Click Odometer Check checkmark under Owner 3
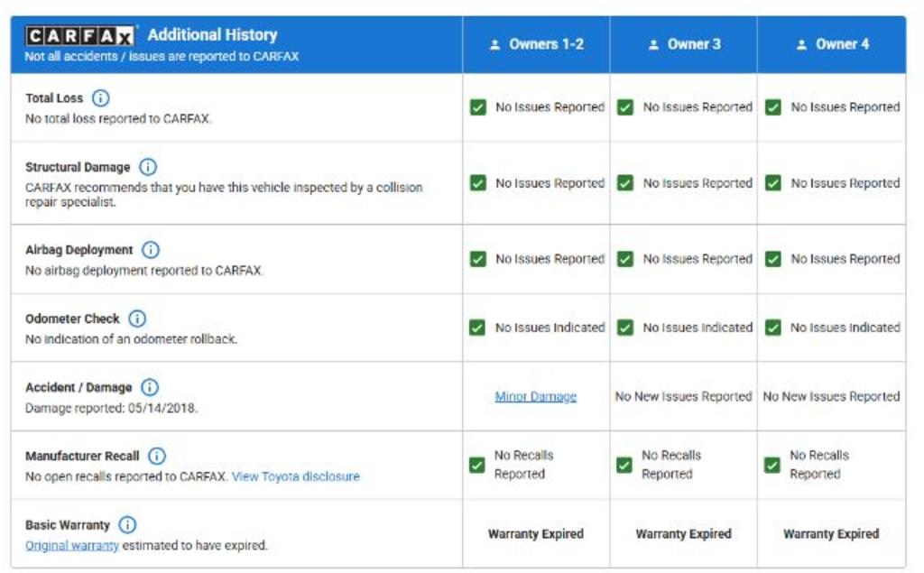Screen dimensions: 924x573 624,328
